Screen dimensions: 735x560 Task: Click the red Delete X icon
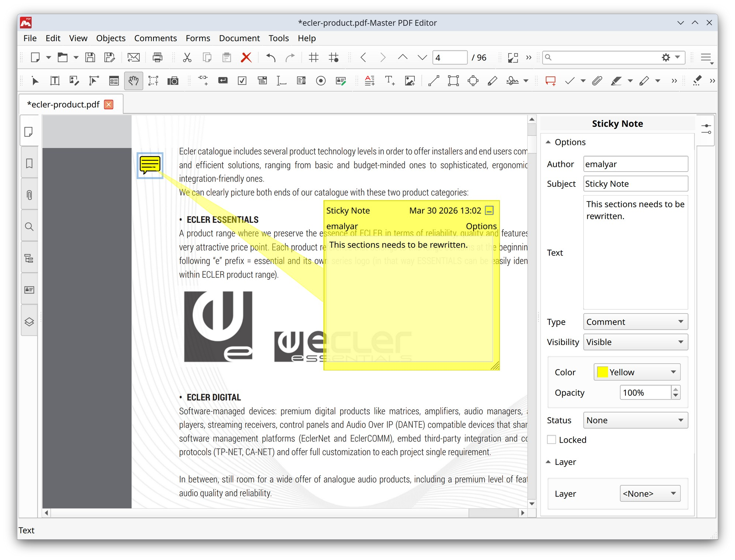[x=246, y=57]
